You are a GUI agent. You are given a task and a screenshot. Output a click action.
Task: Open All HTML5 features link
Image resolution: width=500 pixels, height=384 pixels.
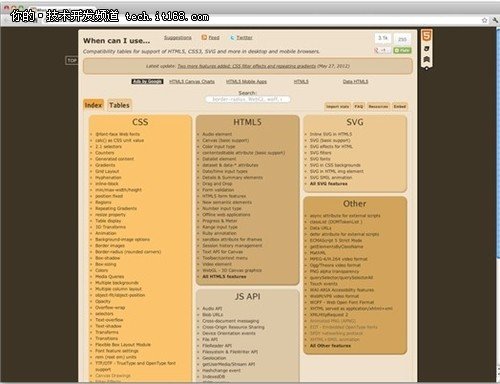[x=224, y=277]
